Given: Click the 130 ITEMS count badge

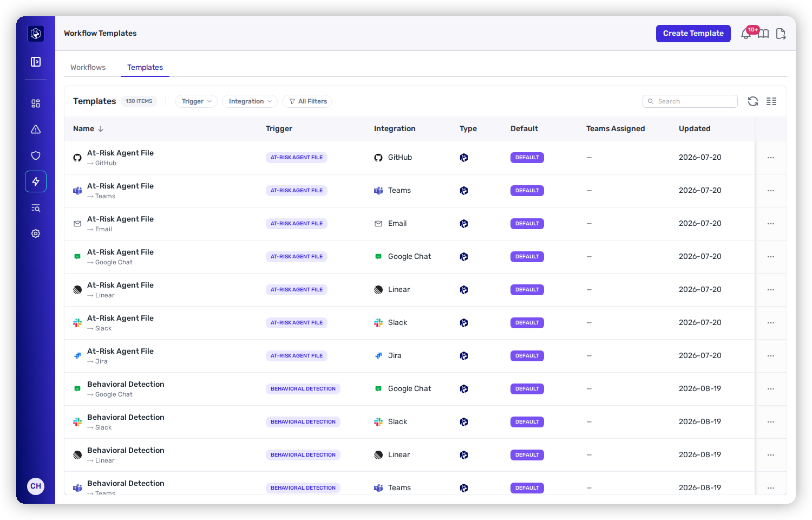Looking at the screenshot, I should coord(139,101).
